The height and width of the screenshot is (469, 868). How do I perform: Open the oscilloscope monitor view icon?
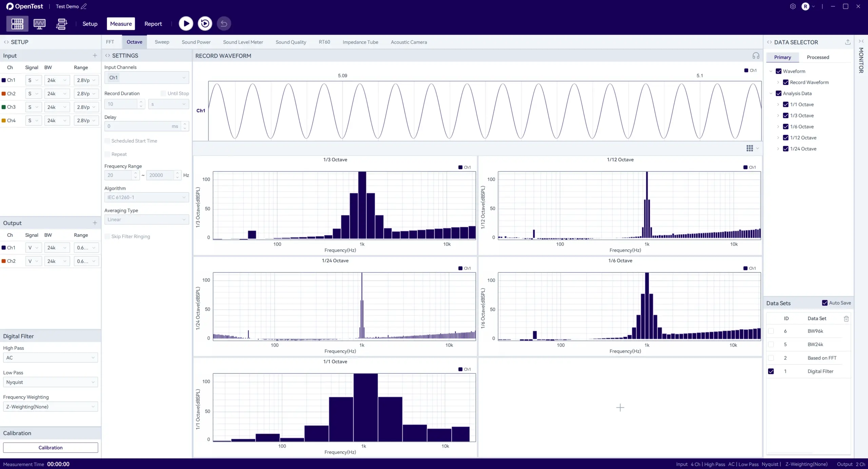pos(39,24)
